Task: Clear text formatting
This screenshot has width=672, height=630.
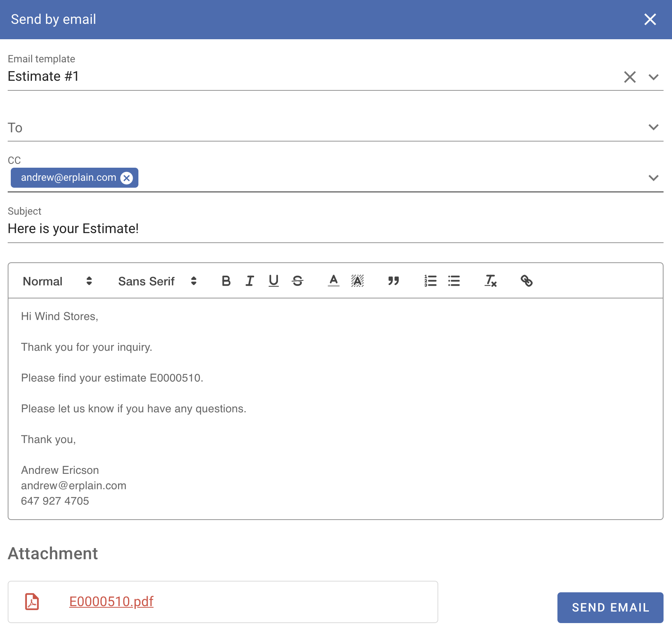Action: (x=491, y=281)
